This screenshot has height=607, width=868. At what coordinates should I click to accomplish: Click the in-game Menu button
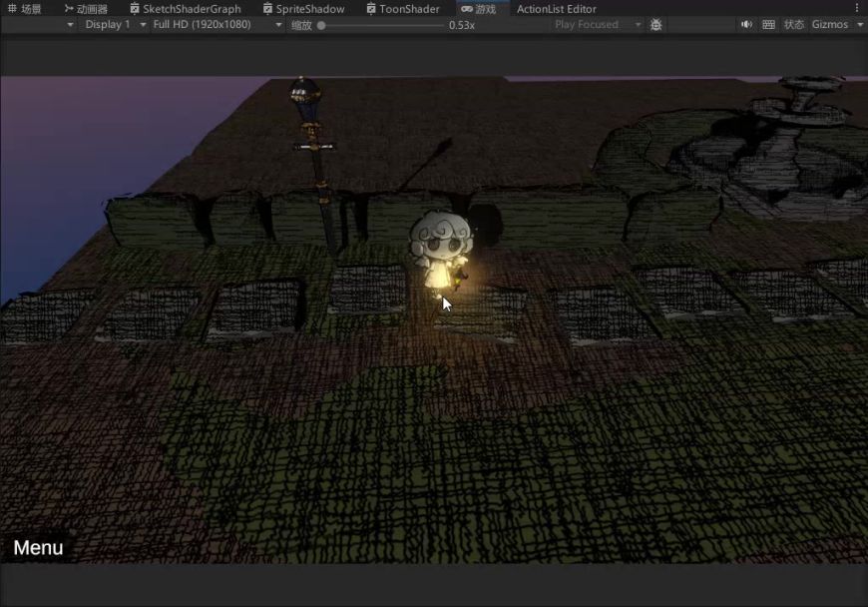(x=38, y=547)
